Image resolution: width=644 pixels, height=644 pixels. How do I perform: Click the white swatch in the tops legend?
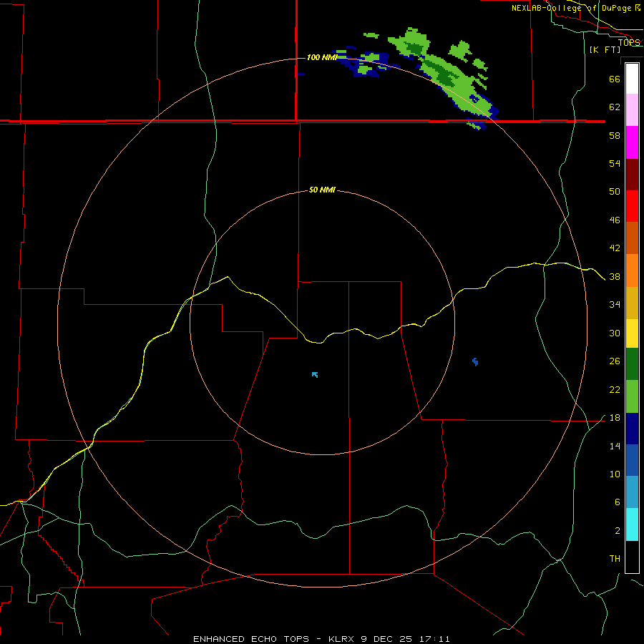click(632, 79)
